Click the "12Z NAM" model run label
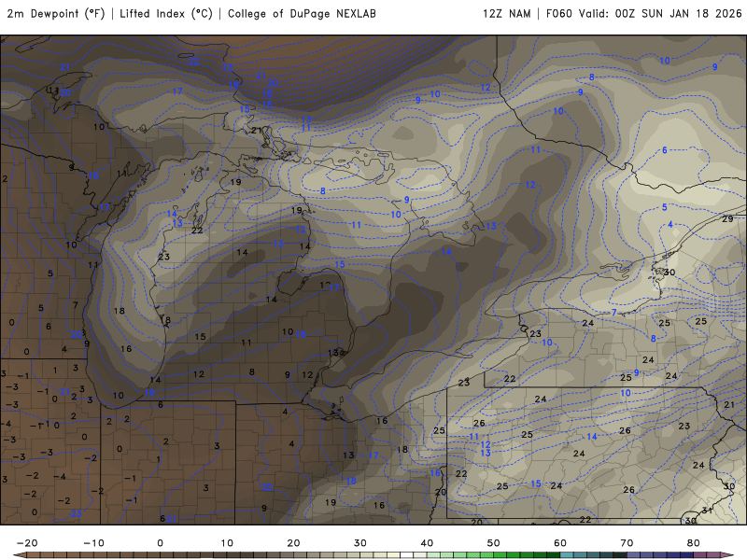Image resolution: width=747 pixels, height=560 pixels. click(x=506, y=14)
